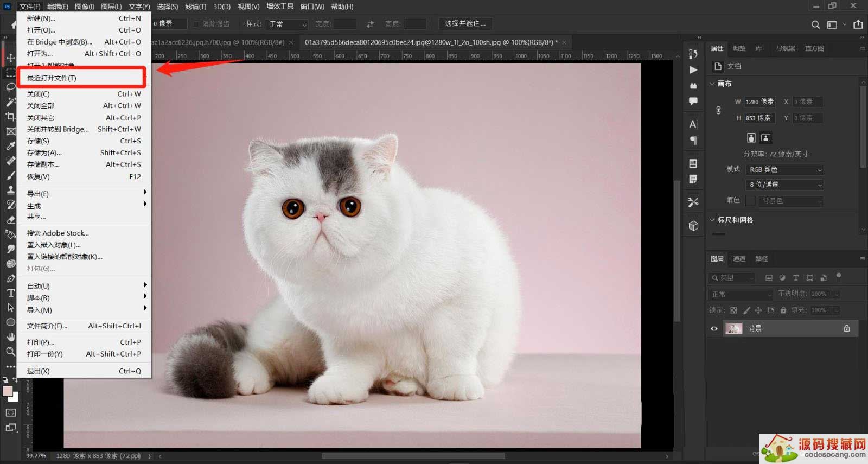
Task: Select the Zoom tool in toolbar
Action: 10,352
